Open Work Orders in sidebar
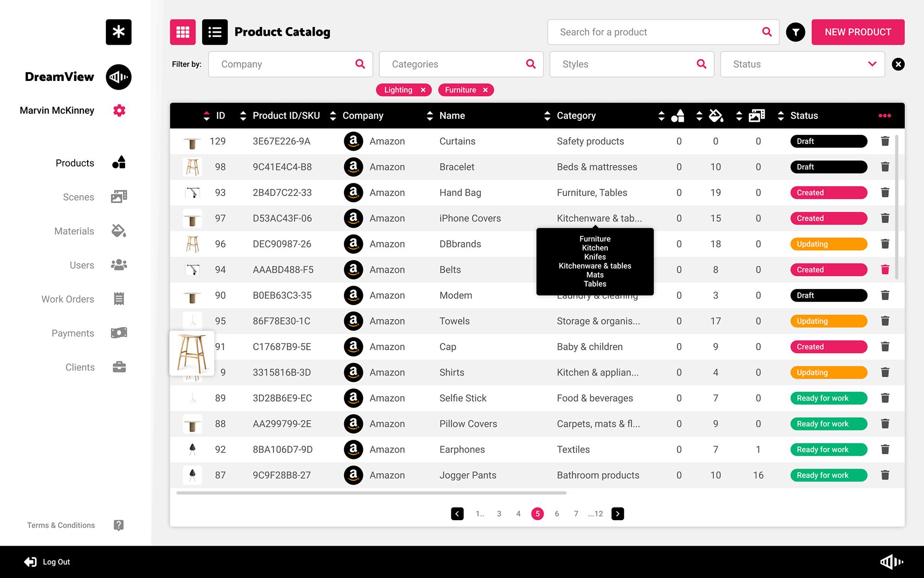The width and height of the screenshot is (924, 578). (x=68, y=299)
